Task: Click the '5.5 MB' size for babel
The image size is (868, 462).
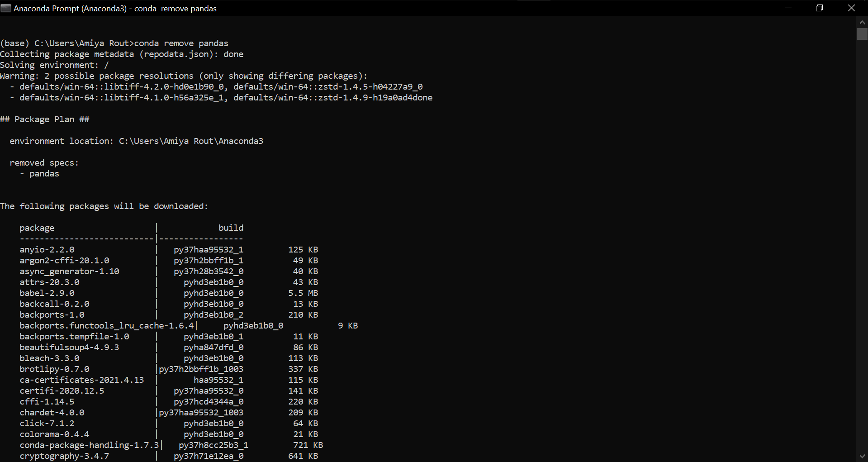Action: pyautogui.click(x=303, y=293)
